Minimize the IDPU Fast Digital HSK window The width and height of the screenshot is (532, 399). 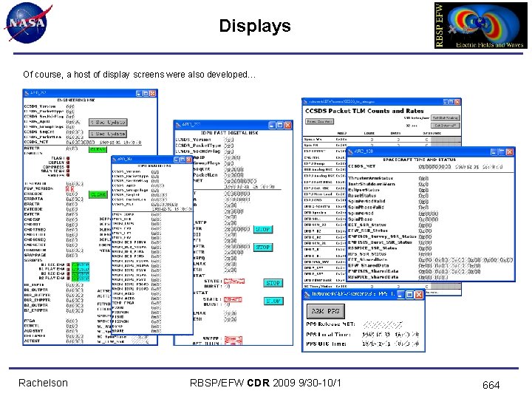click(272, 125)
